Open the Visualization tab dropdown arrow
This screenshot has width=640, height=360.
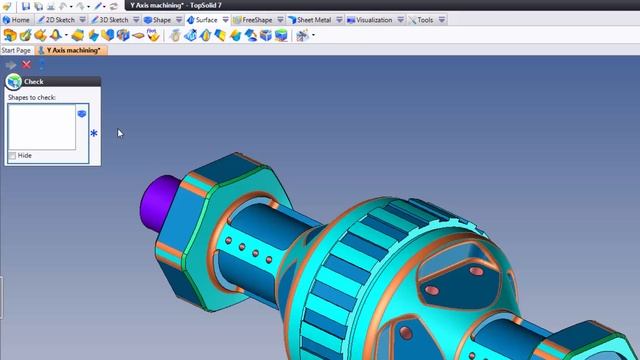point(400,20)
